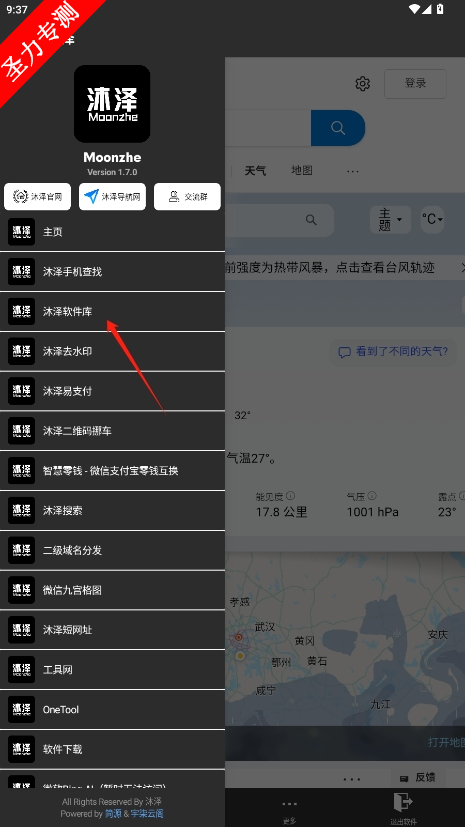Expand the °C unit dropdown

tap(432, 219)
